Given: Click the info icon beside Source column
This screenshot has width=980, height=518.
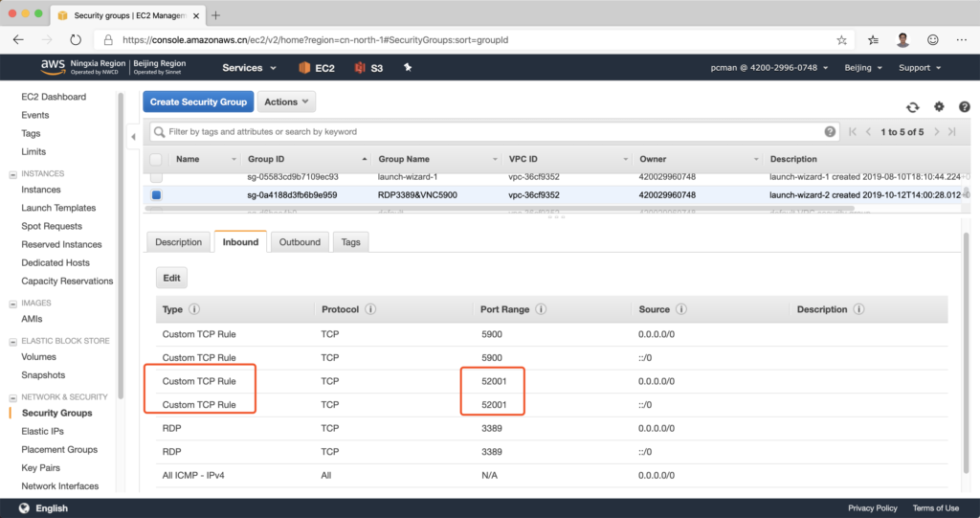Looking at the screenshot, I should point(680,309).
